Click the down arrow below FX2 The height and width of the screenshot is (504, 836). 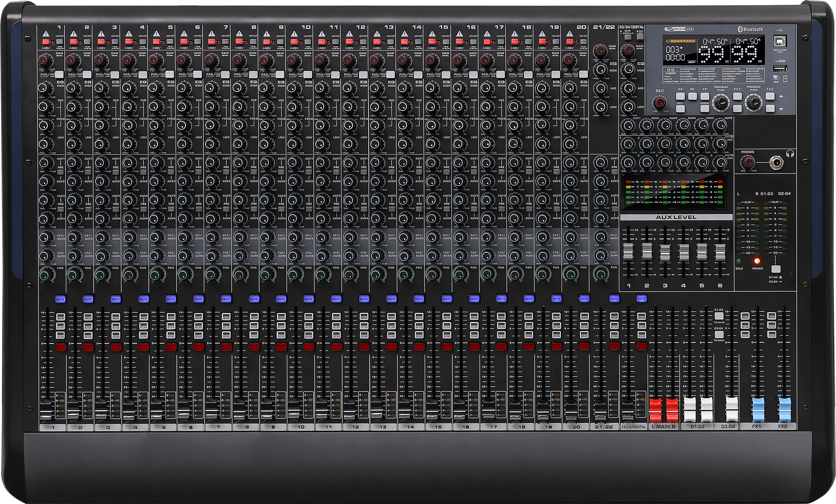[781, 109]
